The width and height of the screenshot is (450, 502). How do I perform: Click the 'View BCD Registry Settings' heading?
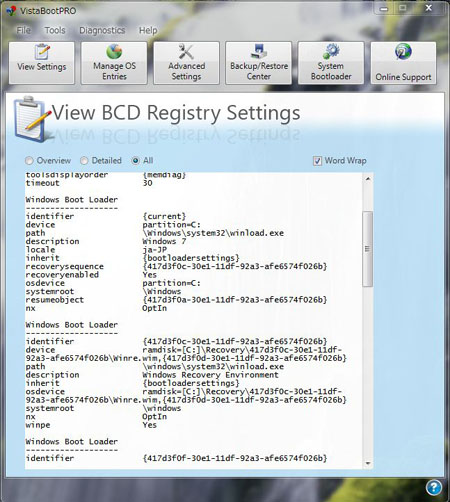click(x=176, y=113)
